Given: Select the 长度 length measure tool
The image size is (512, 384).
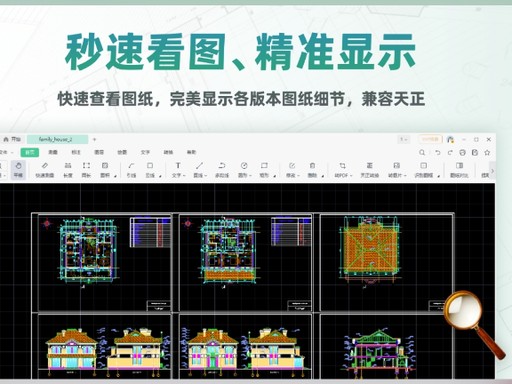Looking at the screenshot, I should [68, 169].
